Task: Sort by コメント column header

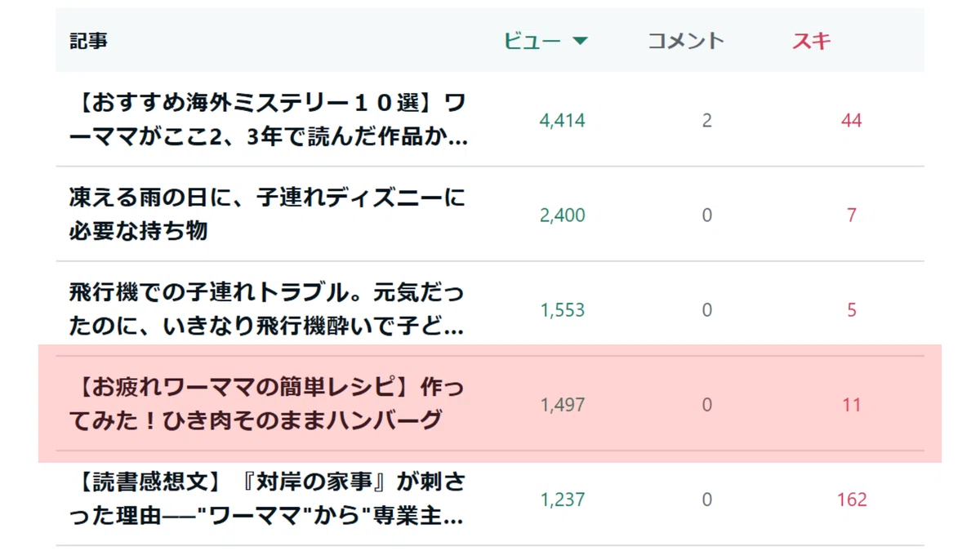Action: (686, 41)
